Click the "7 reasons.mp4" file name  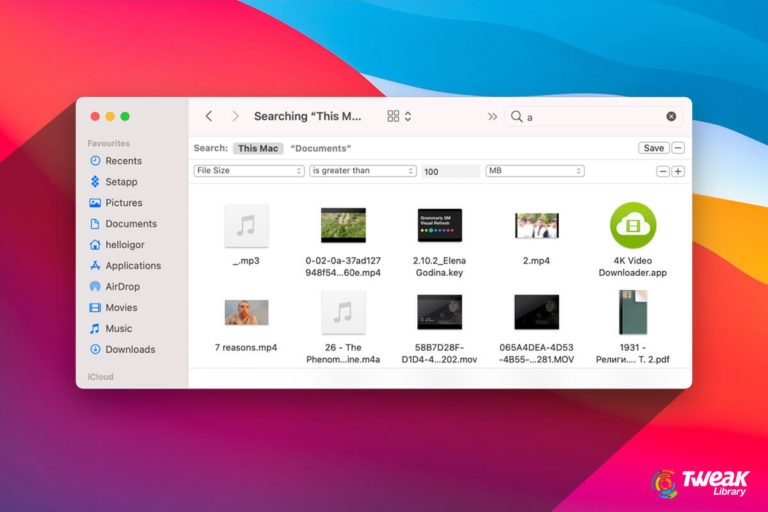(246, 347)
